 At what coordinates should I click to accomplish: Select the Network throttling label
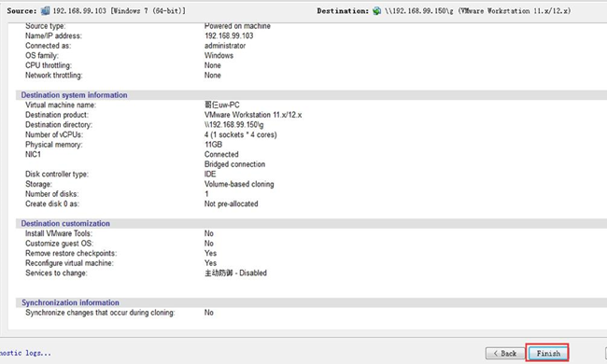pos(54,75)
